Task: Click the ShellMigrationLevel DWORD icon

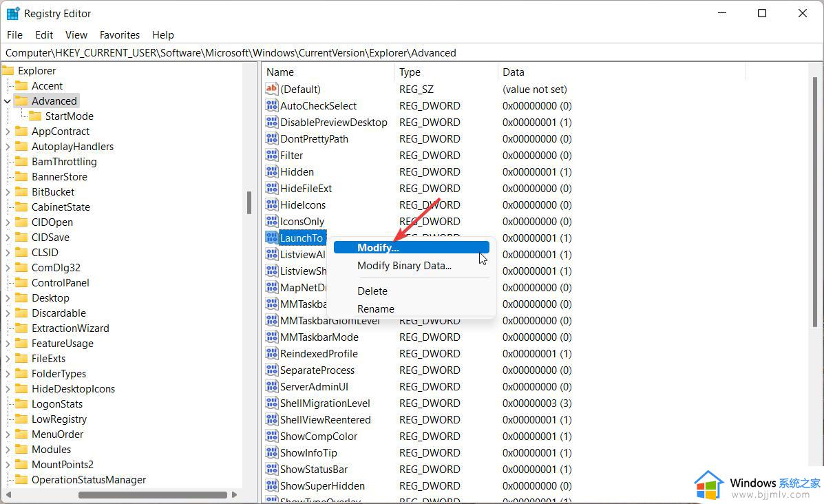Action: (272, 403)
